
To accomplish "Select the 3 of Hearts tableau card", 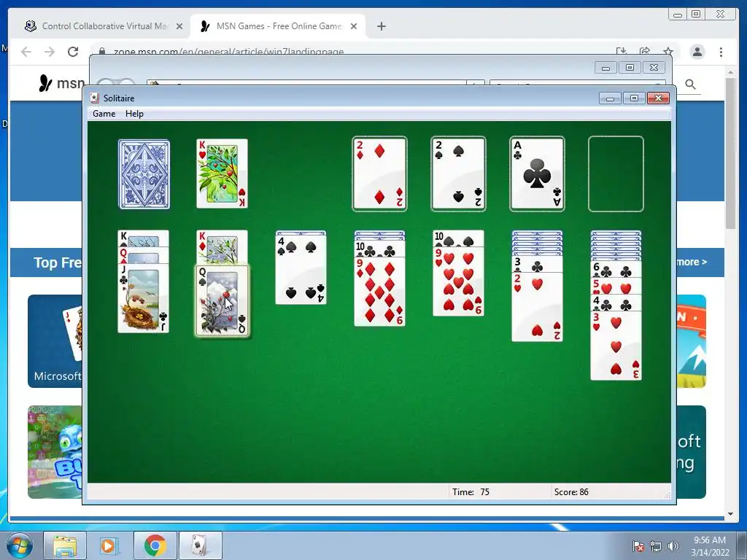I will point(616,346).
